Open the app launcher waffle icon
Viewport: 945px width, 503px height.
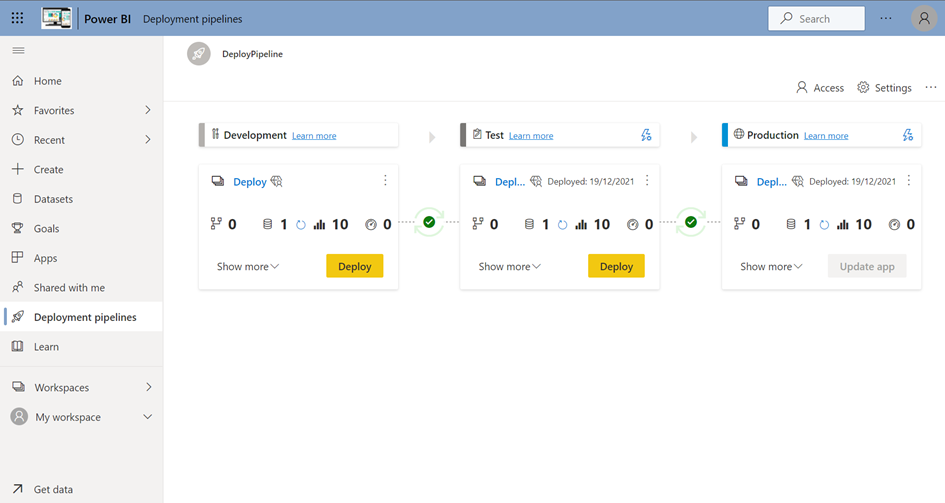pos(17,18)
